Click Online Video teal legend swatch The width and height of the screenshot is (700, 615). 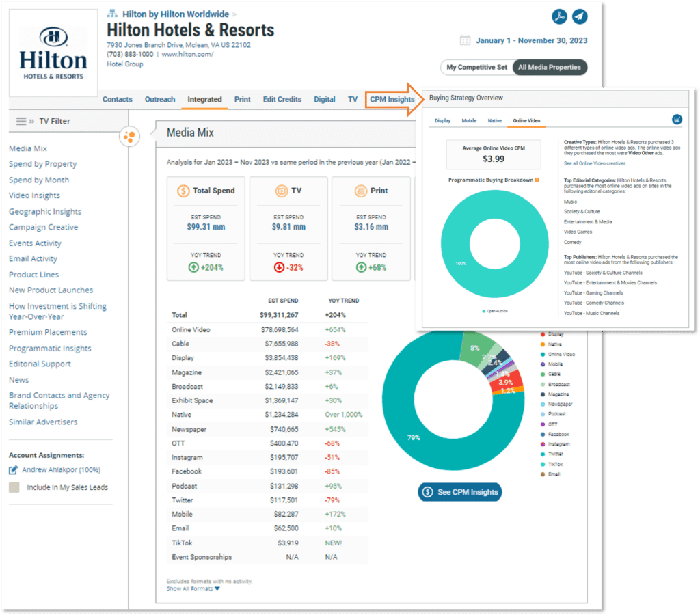542,355
